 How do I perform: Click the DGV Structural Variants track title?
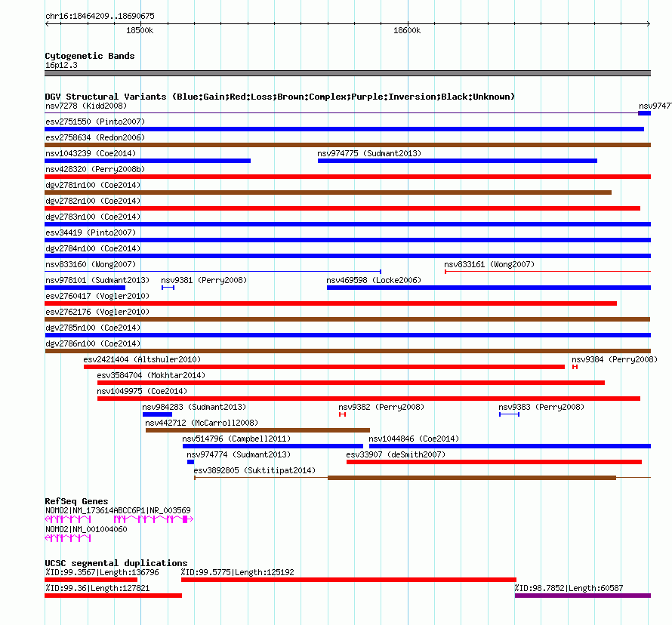279,97
